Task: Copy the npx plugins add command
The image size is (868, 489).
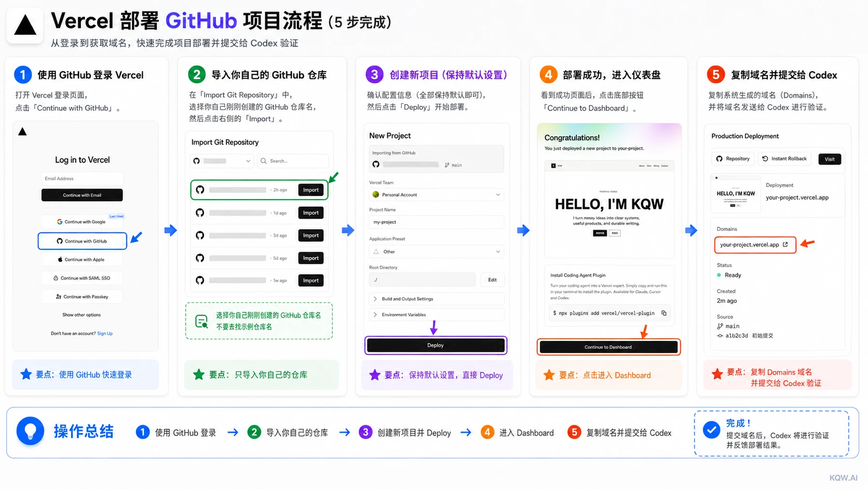Action: coord(664,313)
